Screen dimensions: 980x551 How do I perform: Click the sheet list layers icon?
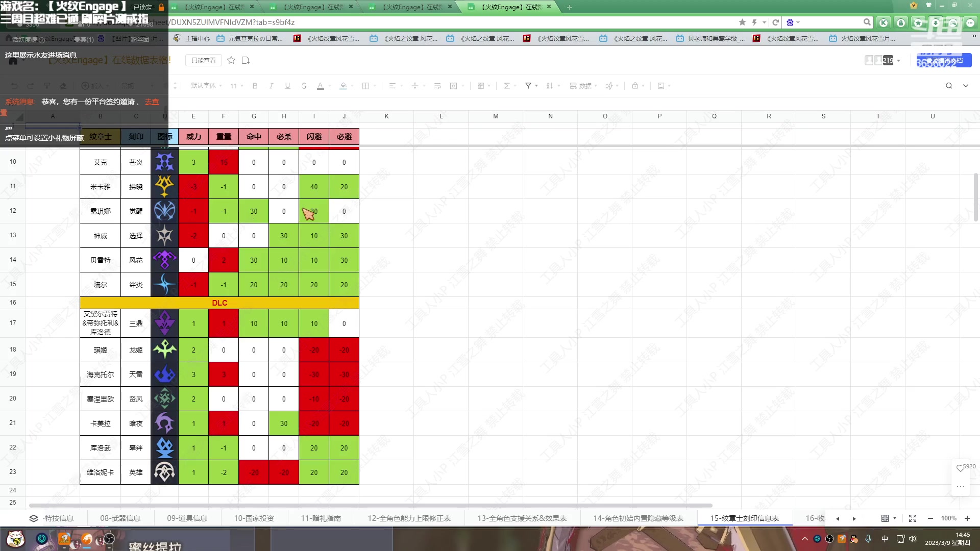click(x=34, y=518)
